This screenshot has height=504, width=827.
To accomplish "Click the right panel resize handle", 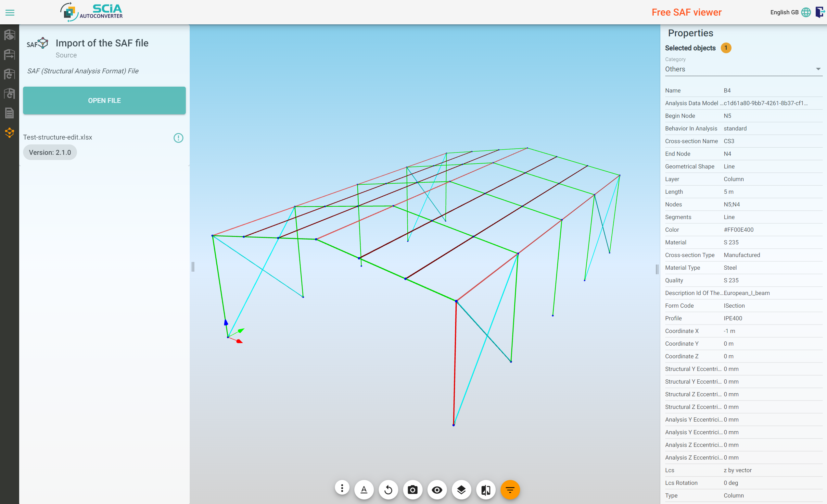I will [x=657, y=269].
